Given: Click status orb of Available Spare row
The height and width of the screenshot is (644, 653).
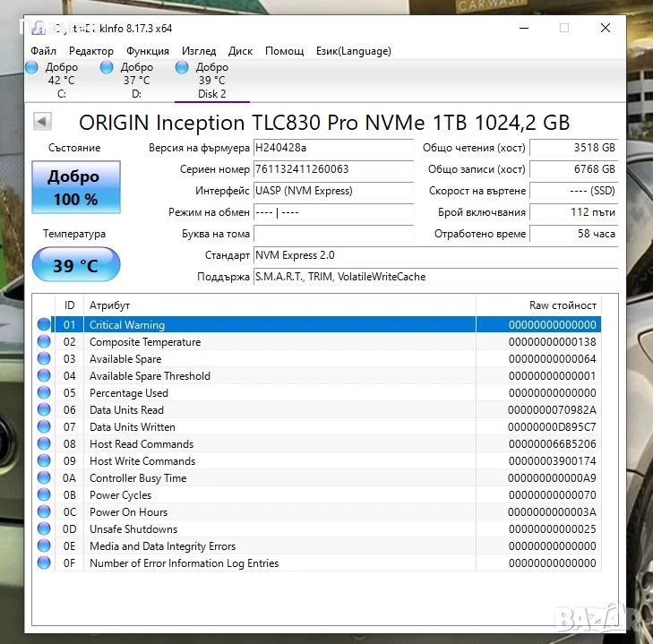Looking at the screenshot, I should click(x=44, y=358).
